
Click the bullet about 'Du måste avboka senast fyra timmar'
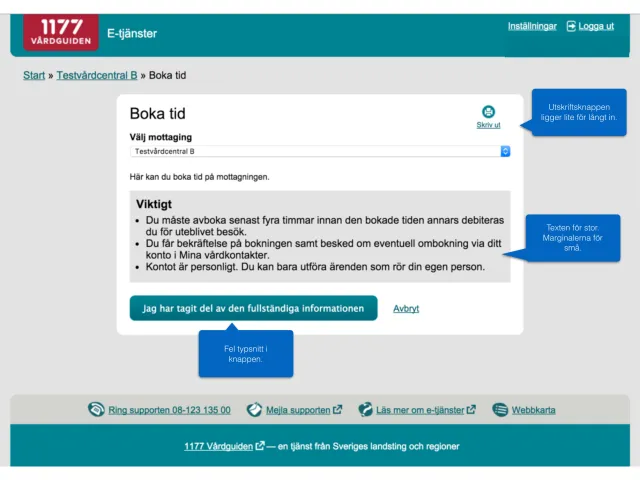coord(325,226)
